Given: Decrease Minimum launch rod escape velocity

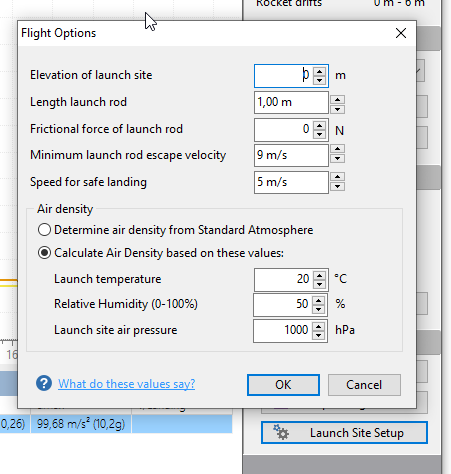Looking at the screenshot, I should click(x=338, y=158).
